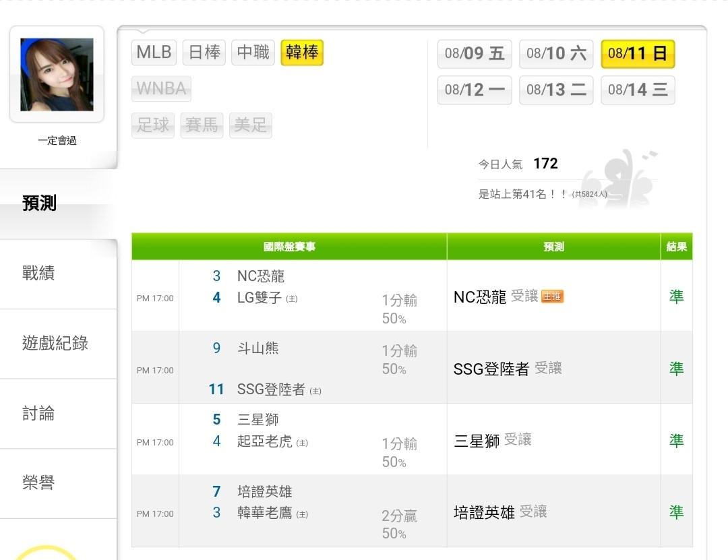Click the 起亞老虎 home team name
Viewport: 728px width, 560px height.
[265, 441]
